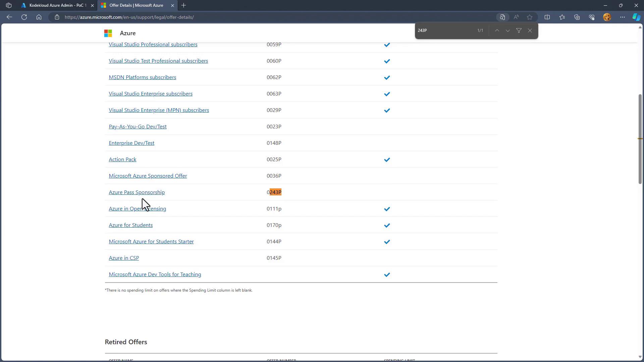Go to previous find result arrow
The width and height of the screenshot is (644, 362).
497,31
